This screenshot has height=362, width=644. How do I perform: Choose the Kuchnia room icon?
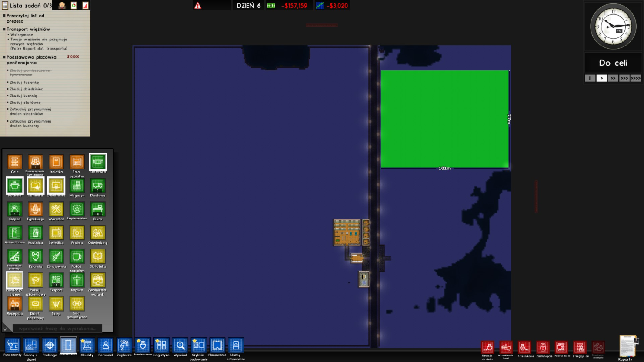point(14,186)
